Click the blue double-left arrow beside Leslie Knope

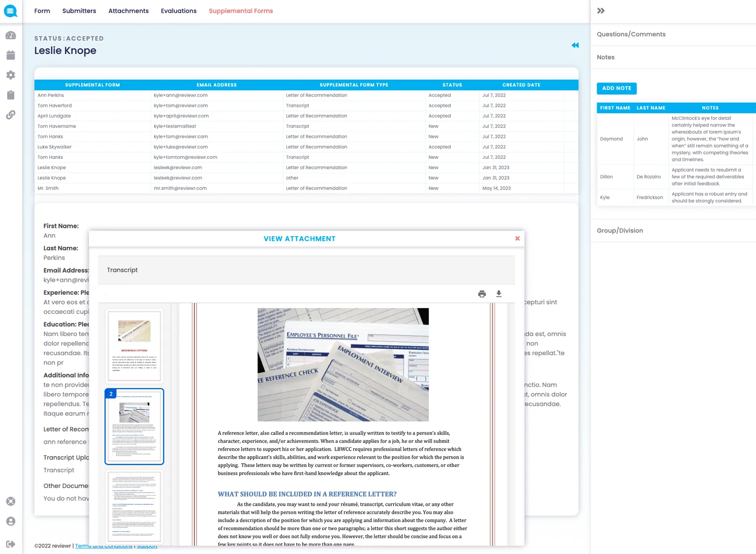(x=575, y=45)
